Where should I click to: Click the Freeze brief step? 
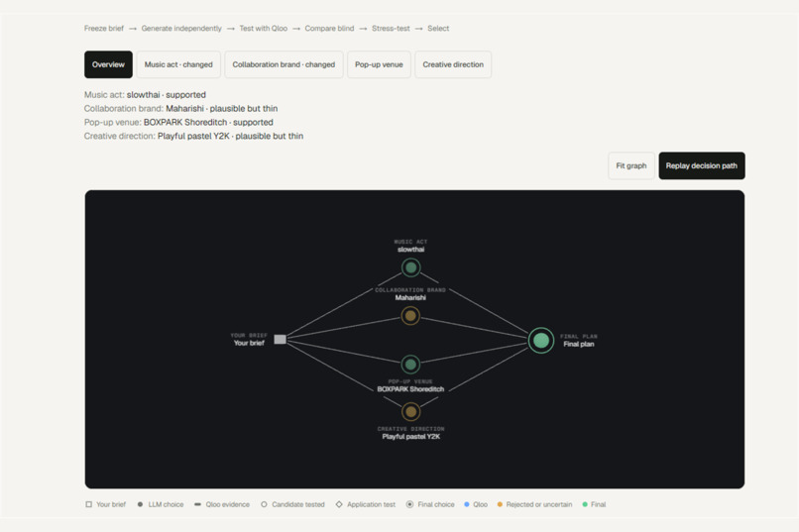[104, 29]
